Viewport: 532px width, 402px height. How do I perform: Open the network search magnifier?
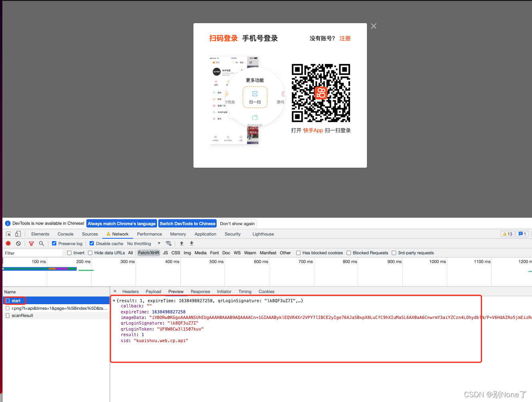pos(41,244)
